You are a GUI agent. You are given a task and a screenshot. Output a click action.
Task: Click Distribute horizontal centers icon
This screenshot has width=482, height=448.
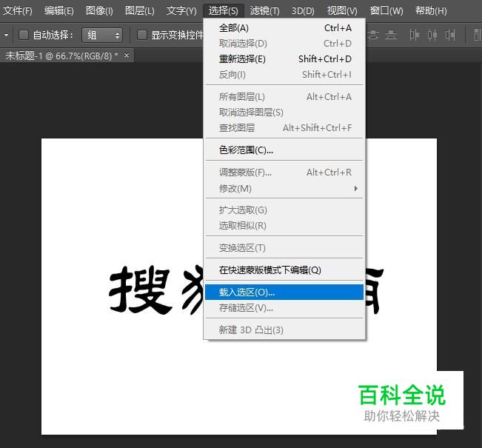pos(432,35)
